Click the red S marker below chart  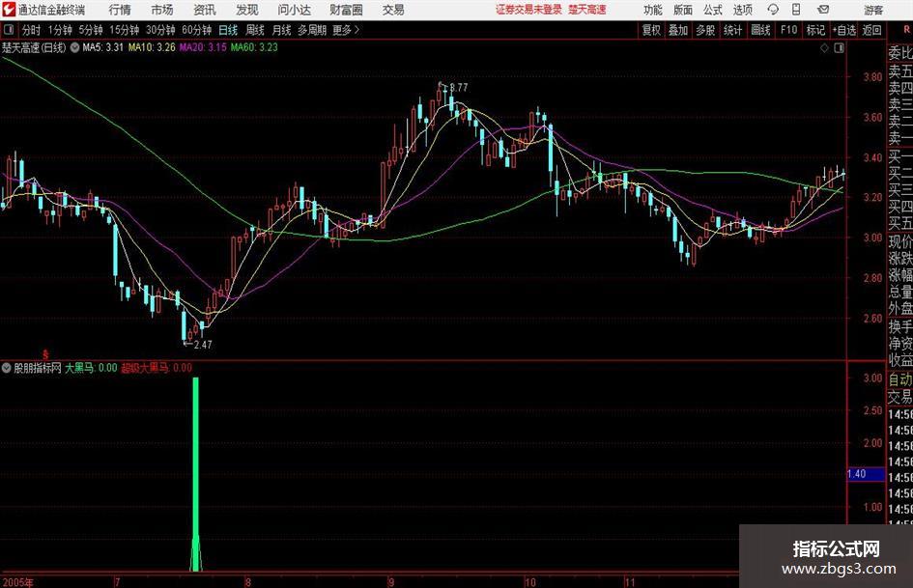(45, 353)
